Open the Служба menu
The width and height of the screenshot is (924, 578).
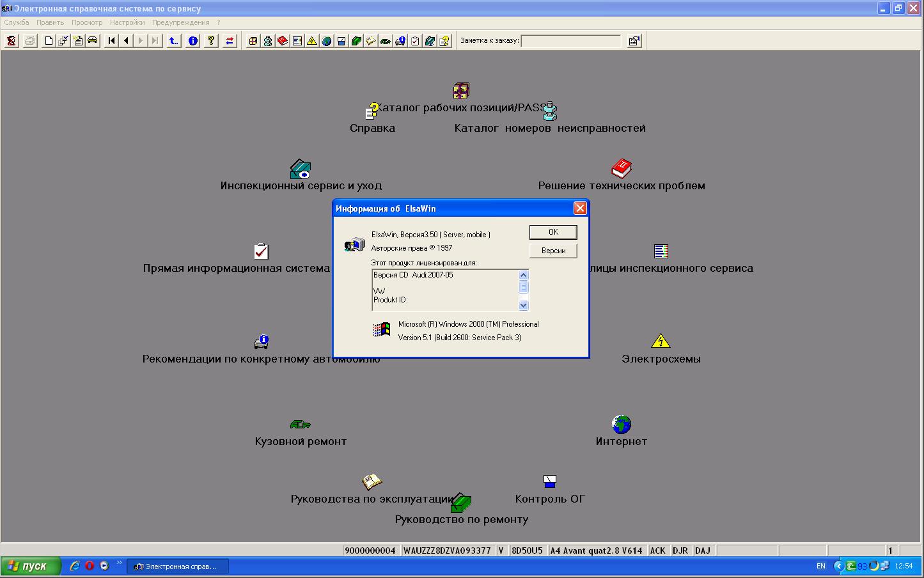click(17, 22)
